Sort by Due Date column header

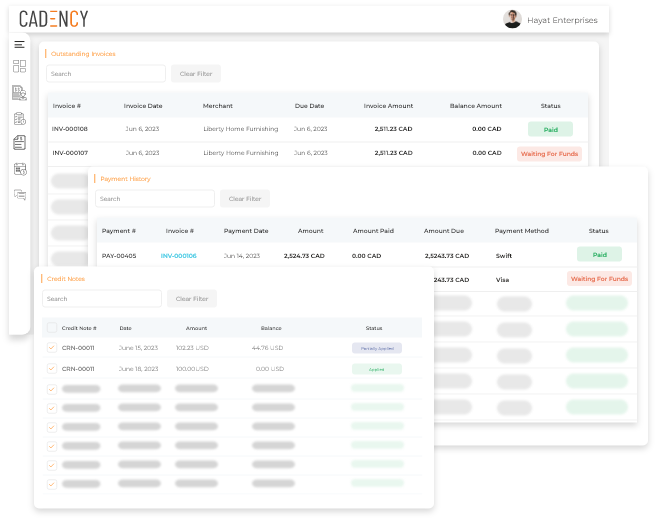309,106
